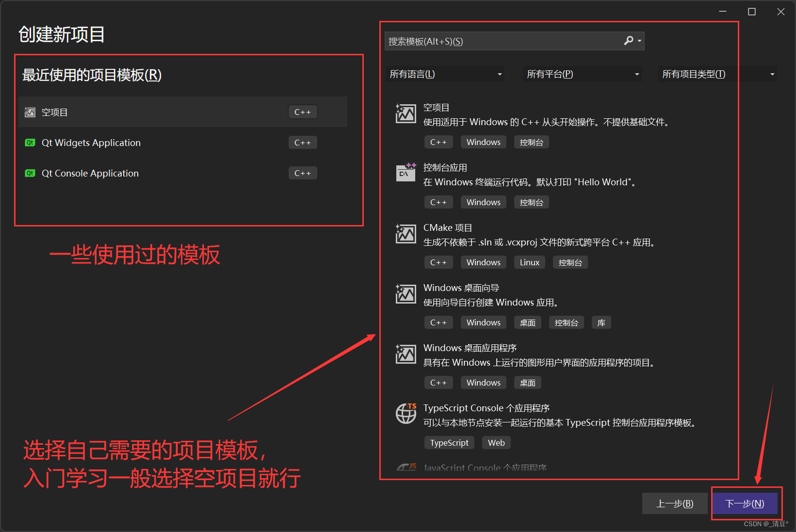Click the 最近使用的项目模板(R) heading

[92, 75]
